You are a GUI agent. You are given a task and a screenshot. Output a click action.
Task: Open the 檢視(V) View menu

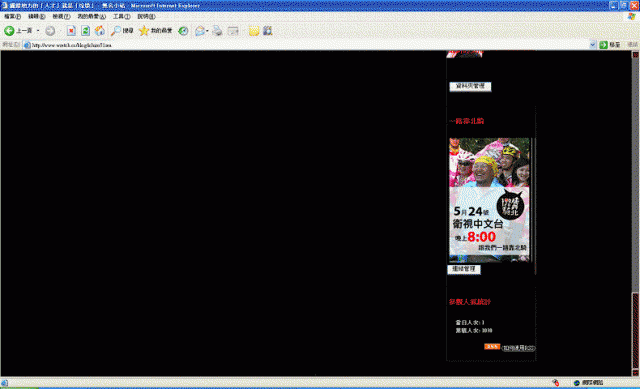(61, 16)
